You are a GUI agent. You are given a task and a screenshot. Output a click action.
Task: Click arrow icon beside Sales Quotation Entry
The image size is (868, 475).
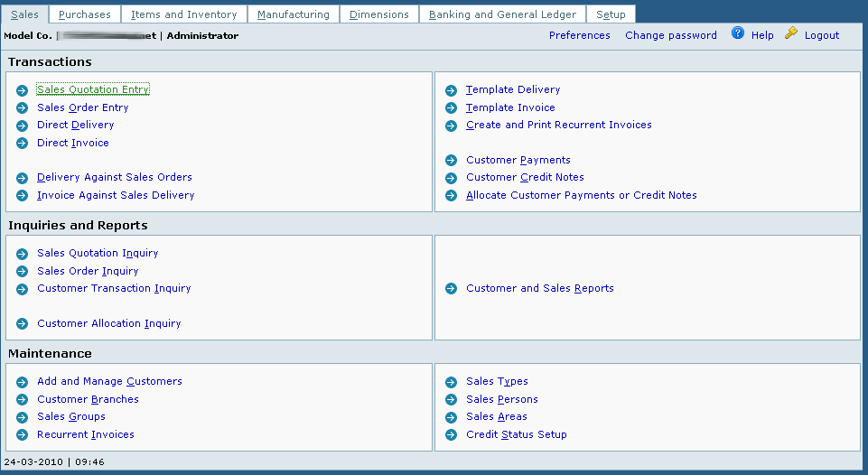point(23,90)
